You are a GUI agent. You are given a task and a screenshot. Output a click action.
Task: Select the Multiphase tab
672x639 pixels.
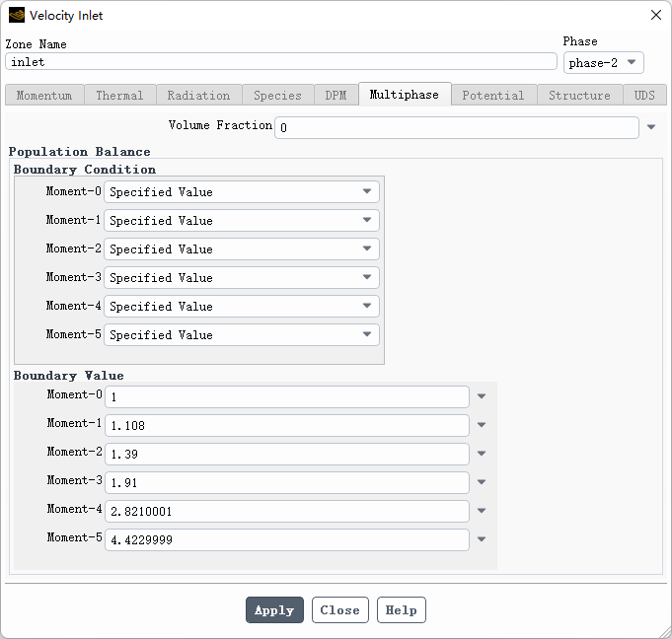point(405,95)
